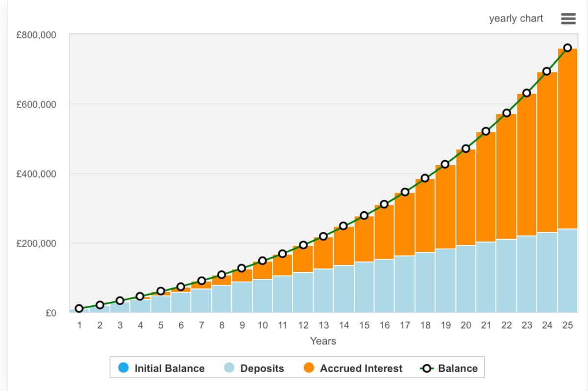The width and height of the screenshot is (588, 391).
Task: Open the chart hamburger menu
Action: tap(567, 19)
